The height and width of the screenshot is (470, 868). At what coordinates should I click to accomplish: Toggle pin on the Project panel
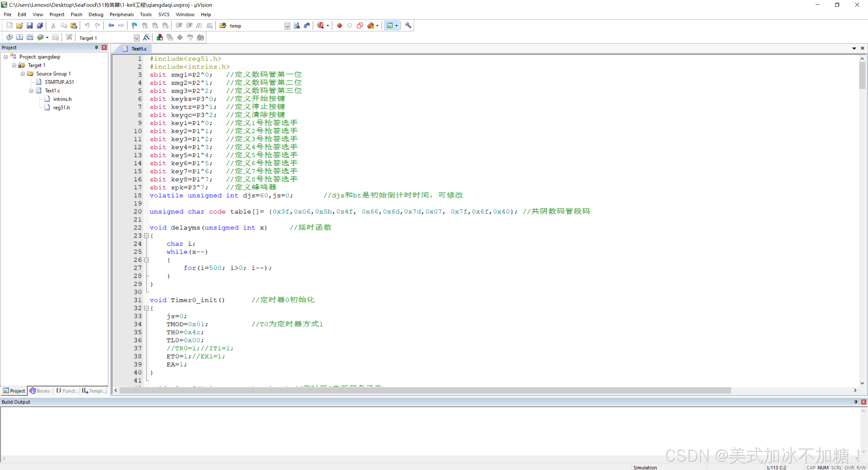coord(96,47)
